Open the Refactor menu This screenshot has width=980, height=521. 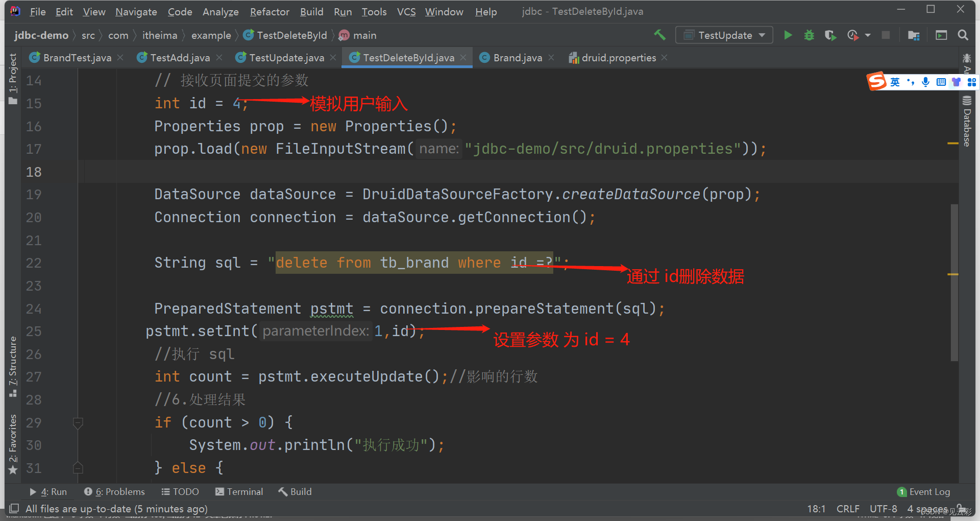269,11
